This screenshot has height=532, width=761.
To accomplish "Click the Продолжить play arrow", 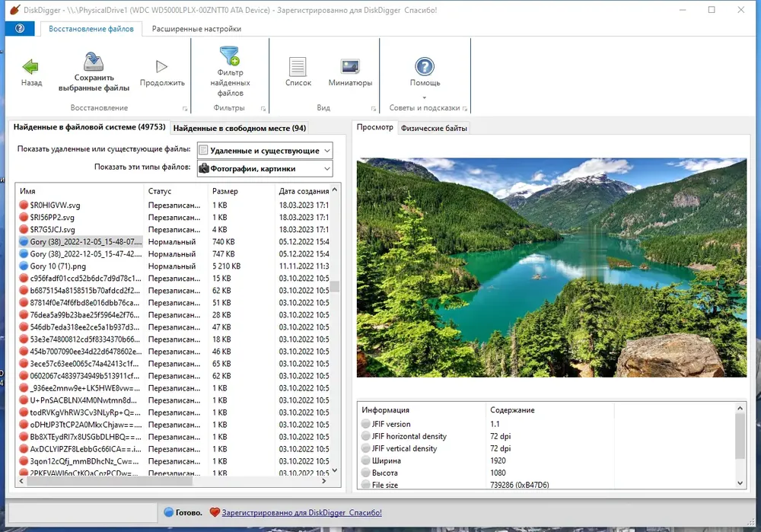I will (161, 66).
